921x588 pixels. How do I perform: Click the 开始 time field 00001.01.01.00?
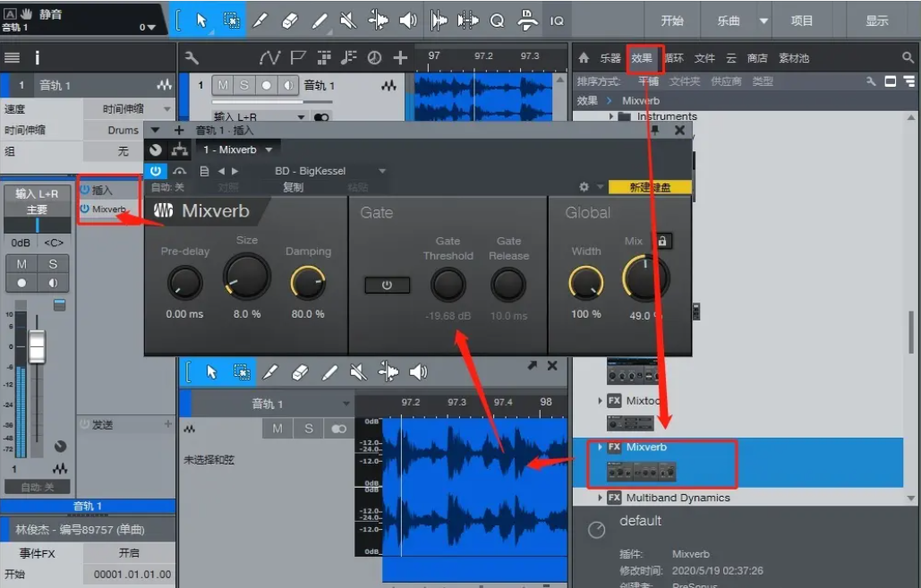click(132, 574)
